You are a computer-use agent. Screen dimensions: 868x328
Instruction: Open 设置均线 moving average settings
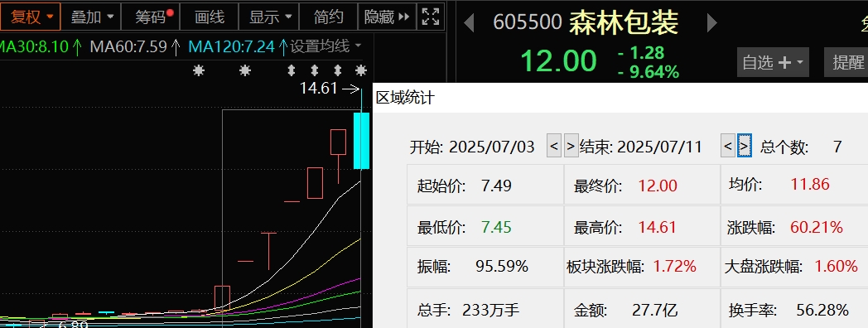point(326,46)
